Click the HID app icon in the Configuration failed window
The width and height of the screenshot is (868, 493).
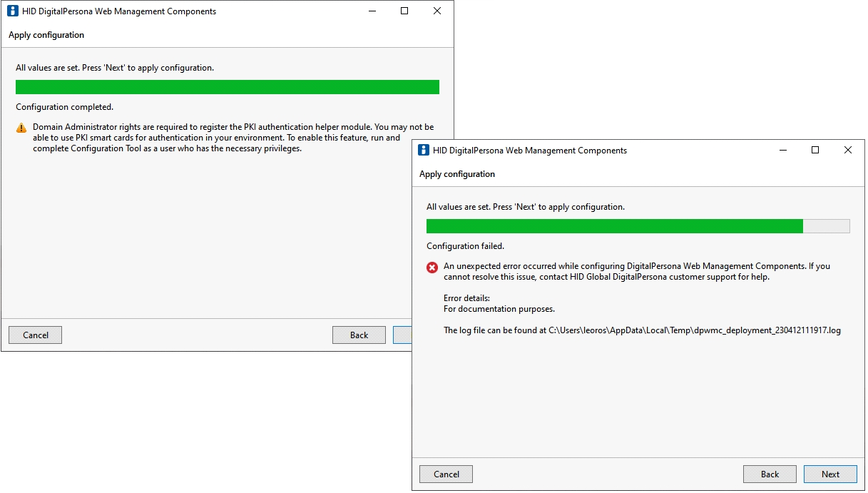pos(424,151)
